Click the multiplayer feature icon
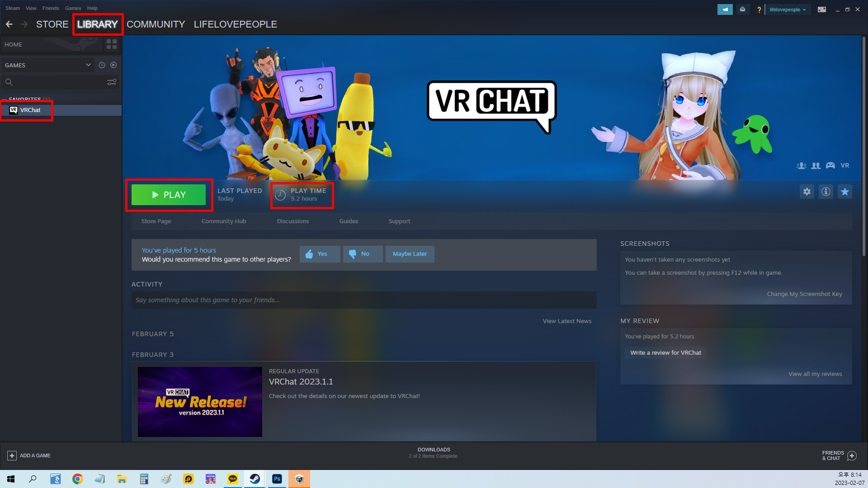 (x=816, y=166)
